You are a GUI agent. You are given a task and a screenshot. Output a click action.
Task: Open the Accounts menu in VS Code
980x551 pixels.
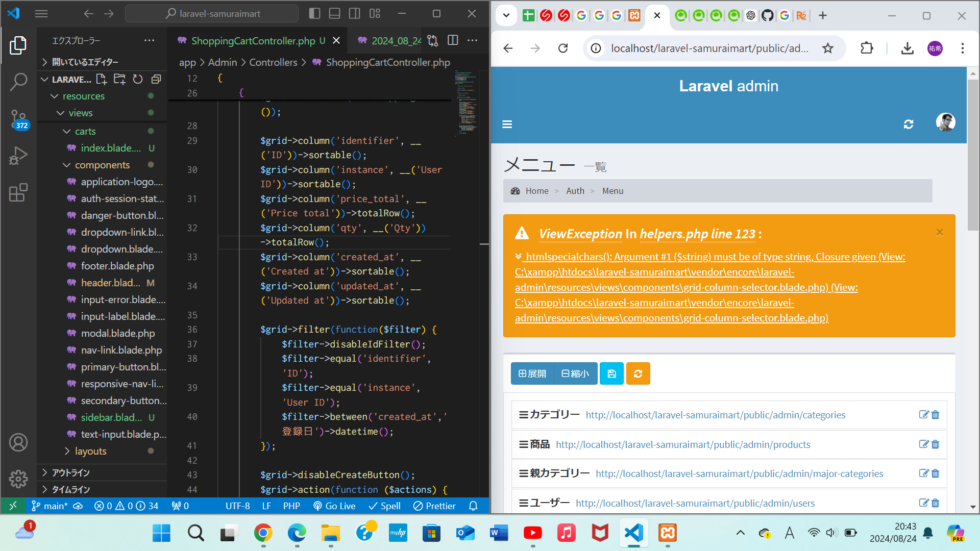pyautogui.click(x=18, y=442)
